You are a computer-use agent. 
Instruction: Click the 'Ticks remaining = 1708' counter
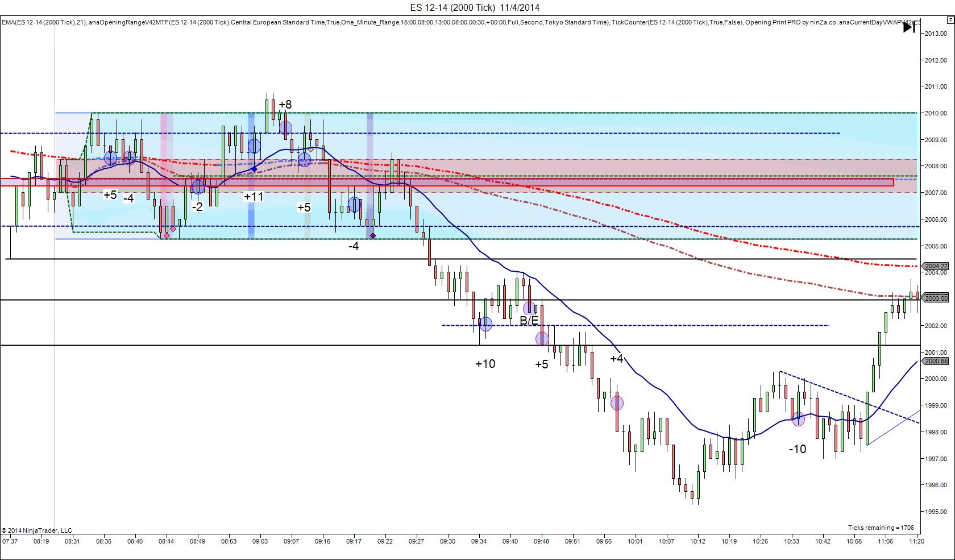point(881,528)
